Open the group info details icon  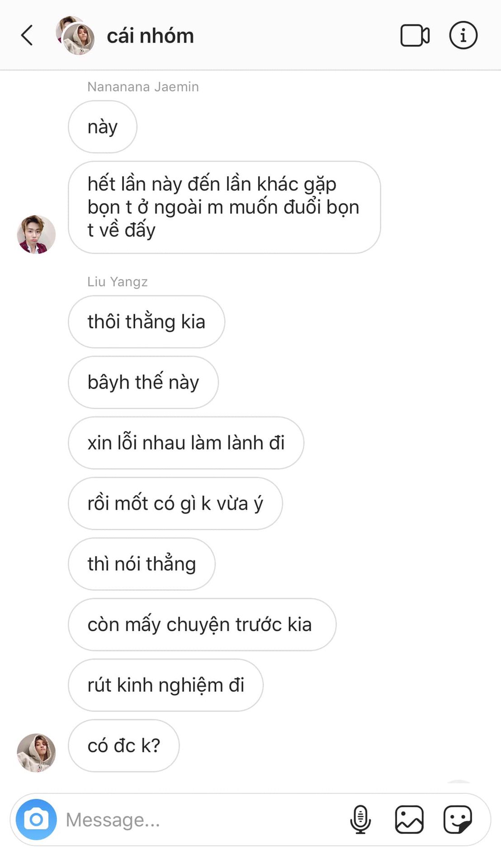coord(463,35)
